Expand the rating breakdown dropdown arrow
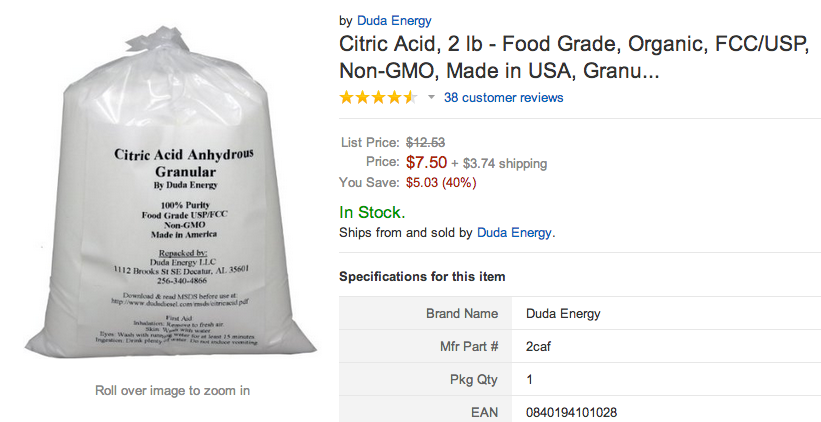Viewport: 821px width, 422px height. pyautogui.click(x=431, y=97)
